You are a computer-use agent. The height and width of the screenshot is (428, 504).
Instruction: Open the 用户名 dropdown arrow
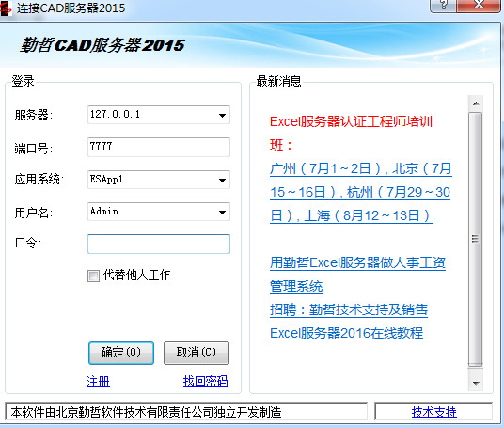point(222,212)
